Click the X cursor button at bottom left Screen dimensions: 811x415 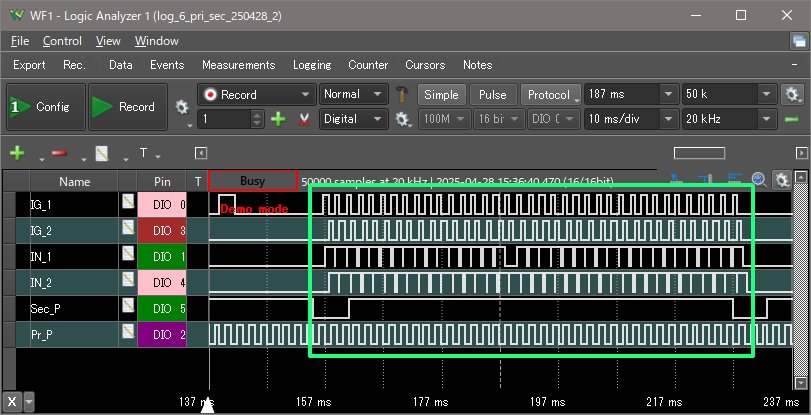click(12, 402)
